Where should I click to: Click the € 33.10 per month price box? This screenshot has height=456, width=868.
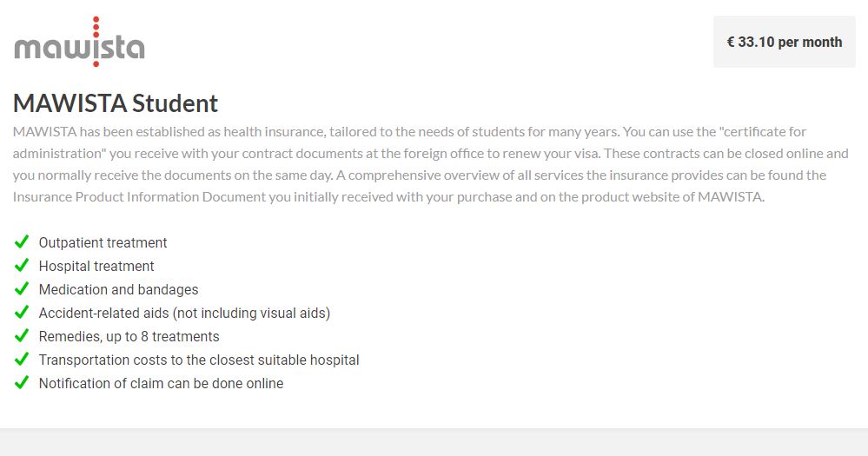pyautogui.click(x=784, y=42)
